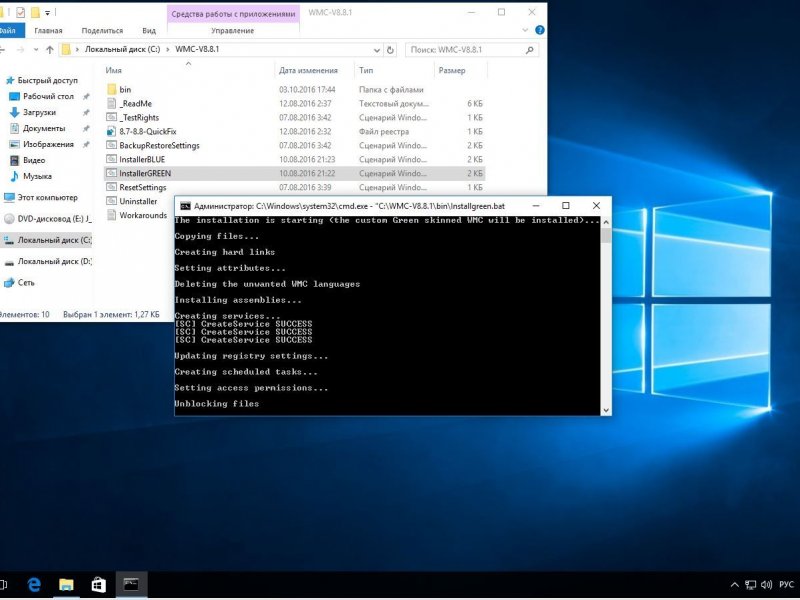Select Локальный диск (C:) in navigation pane

coord(54,240)
